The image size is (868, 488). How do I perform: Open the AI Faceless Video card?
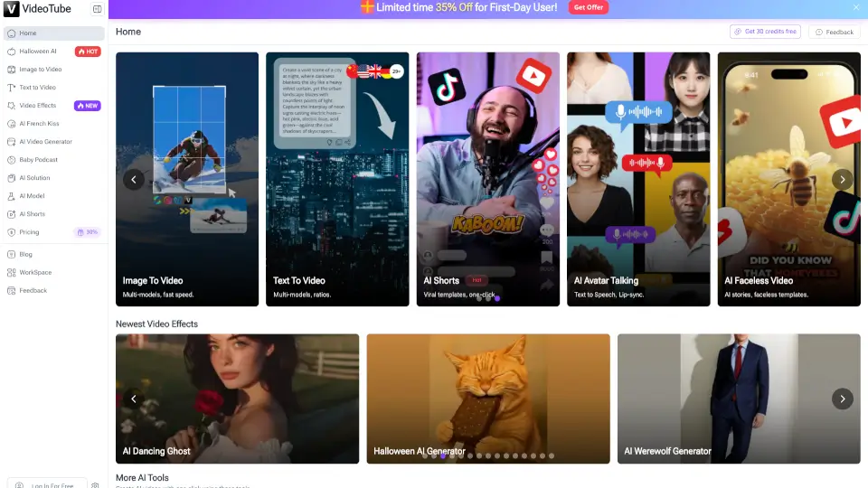pos(788,179)
